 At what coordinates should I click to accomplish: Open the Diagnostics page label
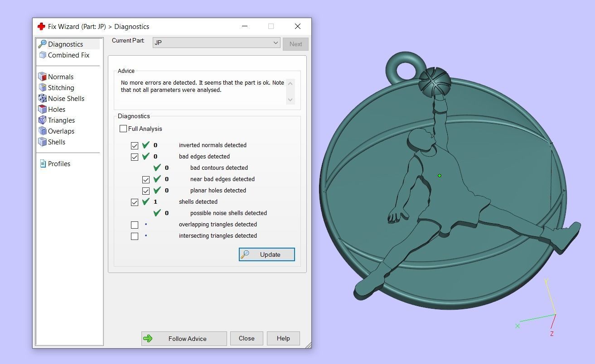tap(65, 44)
